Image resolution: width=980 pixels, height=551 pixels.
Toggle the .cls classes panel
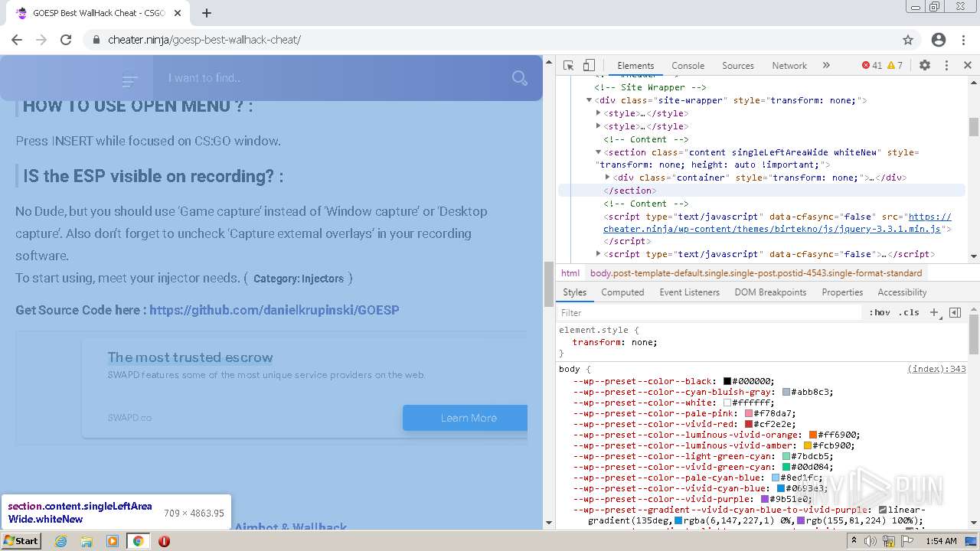tap(909, 312)
